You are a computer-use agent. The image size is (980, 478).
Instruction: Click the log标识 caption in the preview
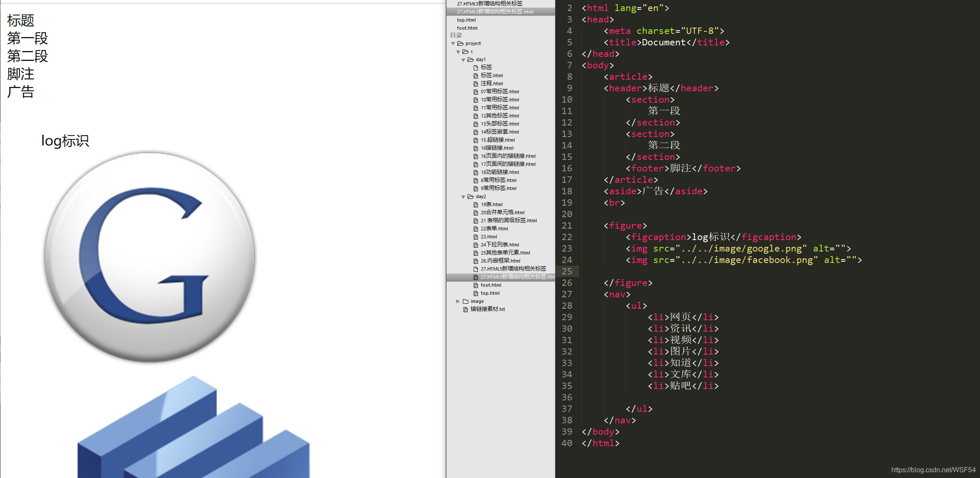pyautogui.click(x=65, y=141)
